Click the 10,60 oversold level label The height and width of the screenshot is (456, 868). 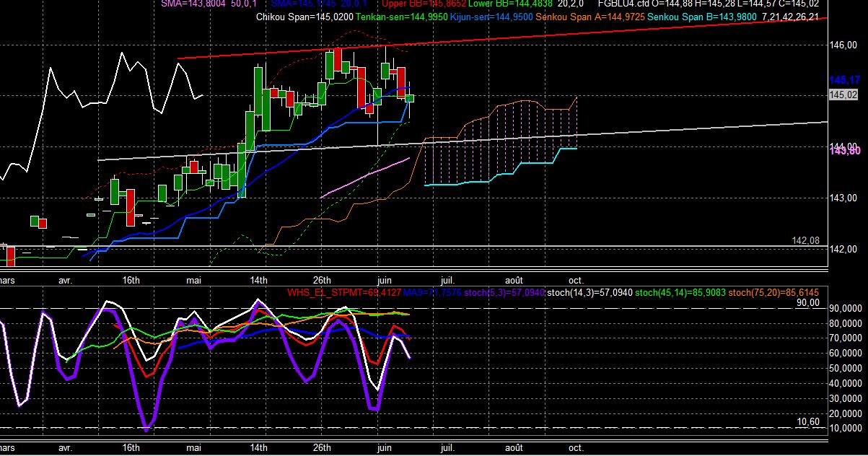click(807, 422)
